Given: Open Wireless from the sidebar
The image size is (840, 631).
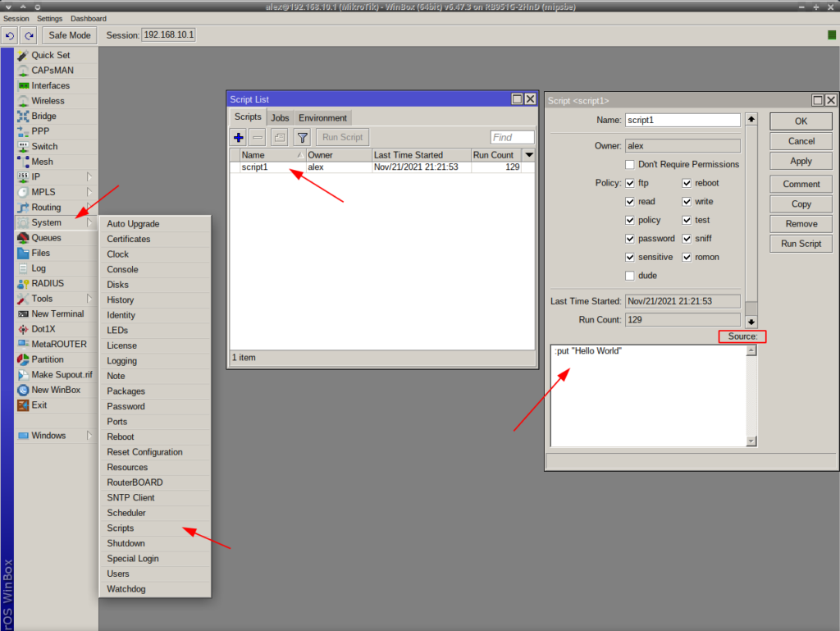Looking at the screenshot, I should (48, 101).
